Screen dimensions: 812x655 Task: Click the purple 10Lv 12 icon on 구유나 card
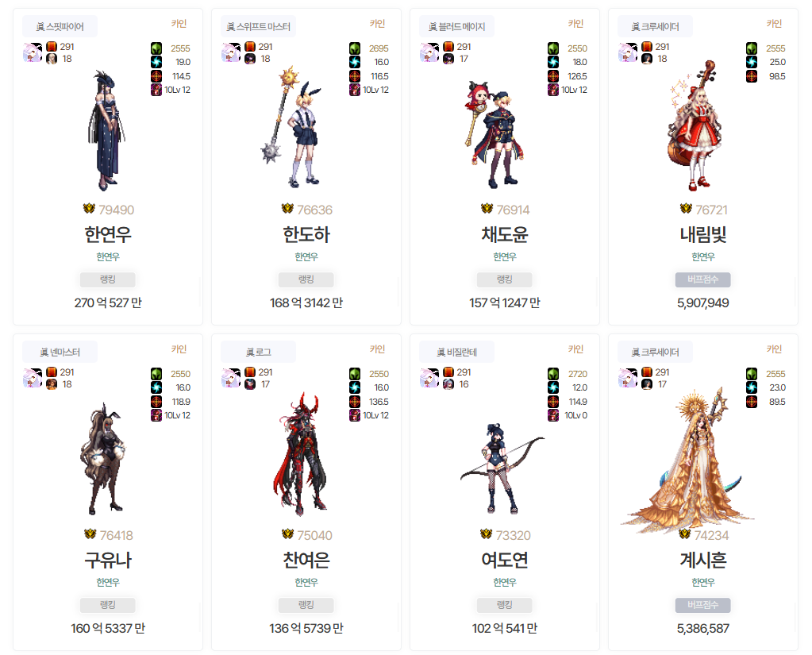156,415
